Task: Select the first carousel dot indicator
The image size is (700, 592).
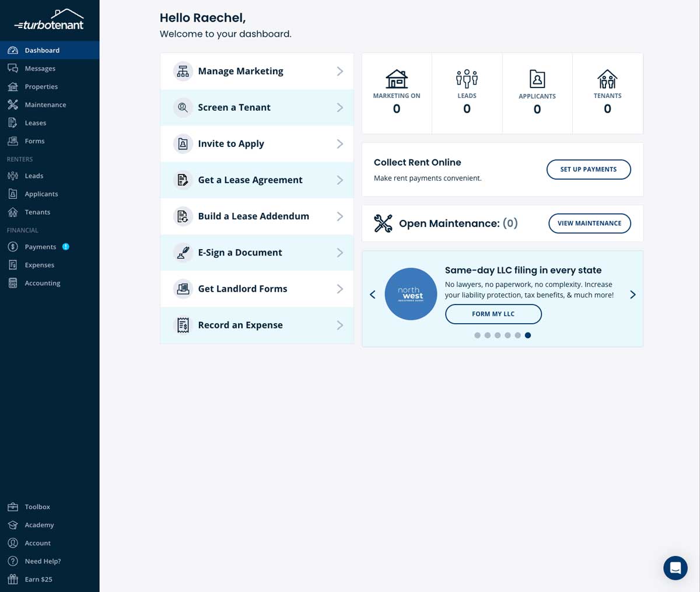Action: (x=478, y=335)
